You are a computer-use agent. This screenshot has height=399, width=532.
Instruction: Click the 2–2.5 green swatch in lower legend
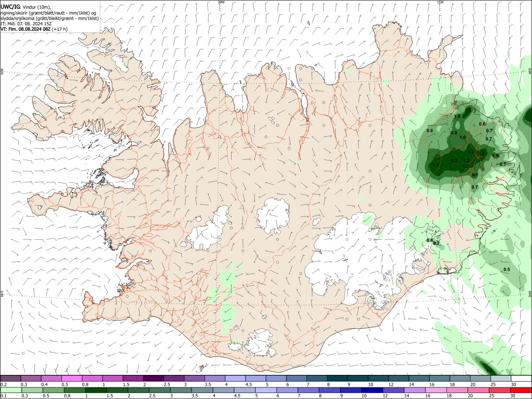(x=138, y=390)
